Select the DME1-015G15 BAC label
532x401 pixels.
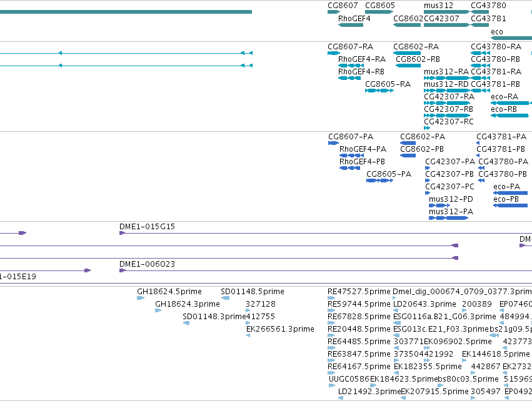148,227
